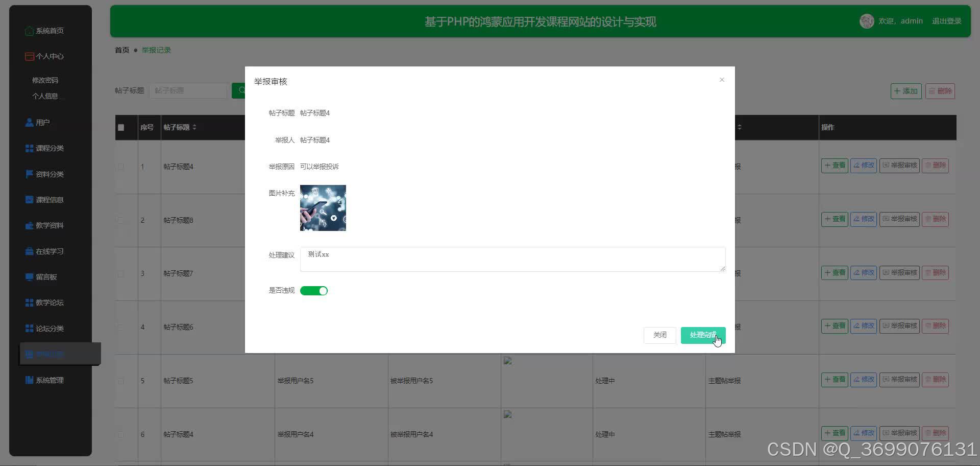This screenshot has height=466, width=980.
Task: Click the broken image in row 5
Action: click(x=507, y=361)
